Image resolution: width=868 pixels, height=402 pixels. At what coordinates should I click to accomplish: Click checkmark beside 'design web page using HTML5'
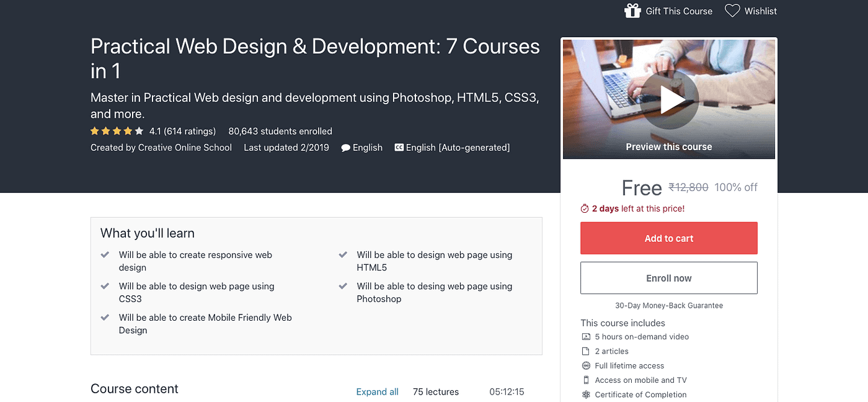pyautogui.click(x=343, y=255)
